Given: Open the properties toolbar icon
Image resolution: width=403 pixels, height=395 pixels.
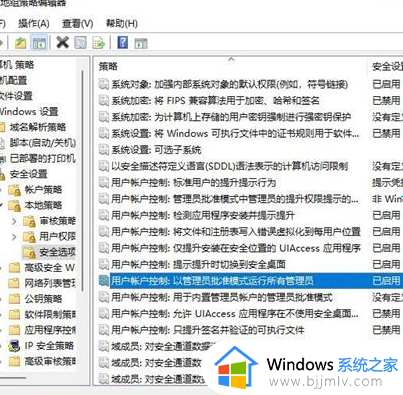Looking at the screenshot, I should click(80, 43).
